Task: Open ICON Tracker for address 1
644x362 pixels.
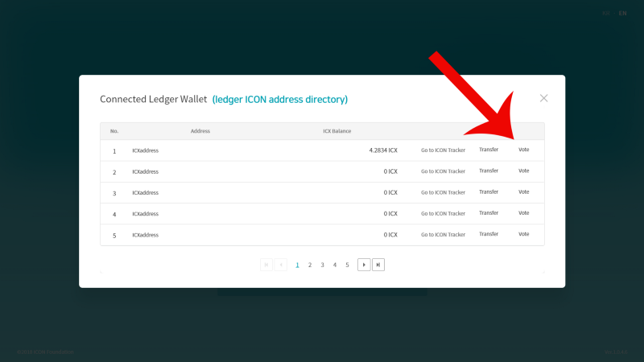Action: [x=443, y=150]
